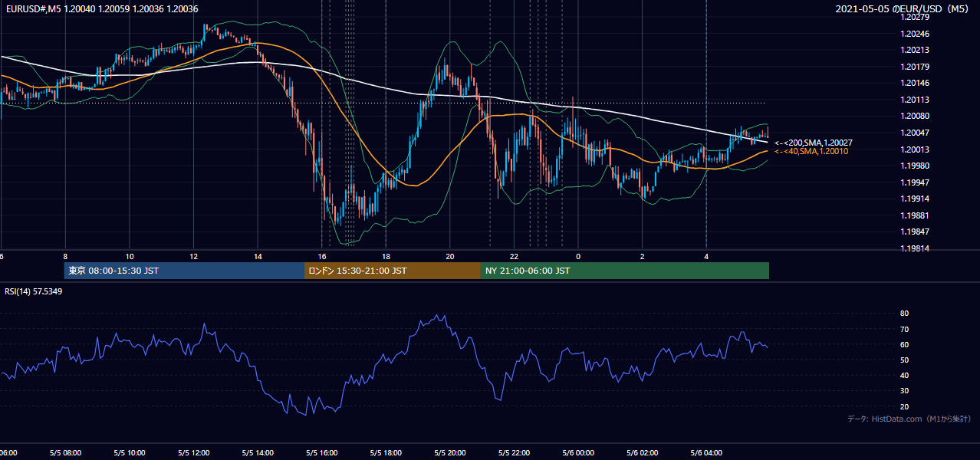Click the 1.20146 price axis label
980x460 pixels.
(x=915, y=83)
